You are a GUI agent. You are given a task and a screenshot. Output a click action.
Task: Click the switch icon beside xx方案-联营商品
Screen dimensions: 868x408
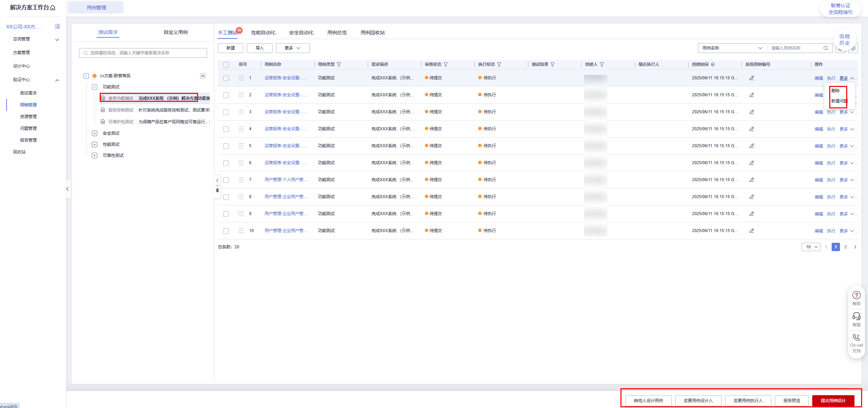click(x=203, y=76)
